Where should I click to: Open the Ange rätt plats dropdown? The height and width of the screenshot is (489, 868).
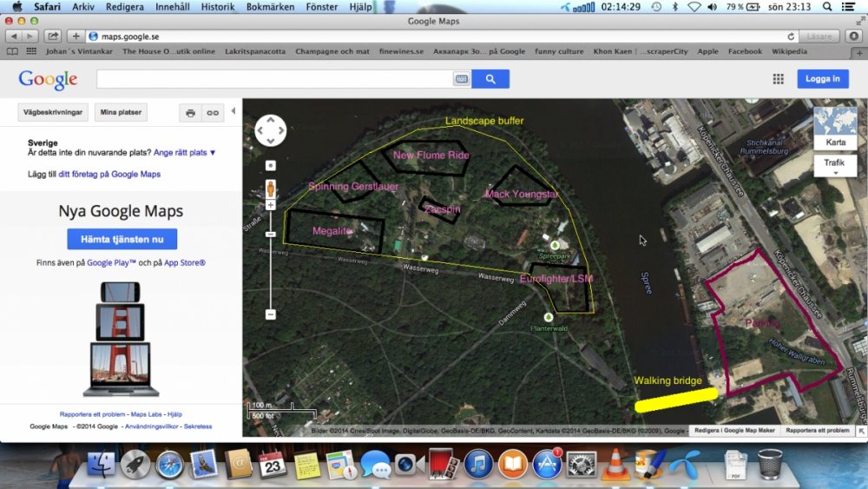[184, 152]
